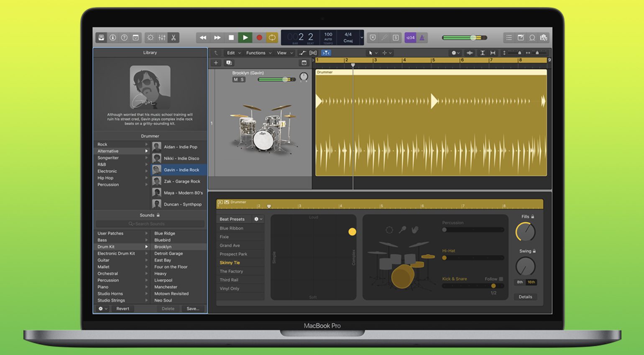Viewport: 644px width, 355px height.
Task: Toggle the blue Catch Playhead button
Action: click(x=326, y=53)
